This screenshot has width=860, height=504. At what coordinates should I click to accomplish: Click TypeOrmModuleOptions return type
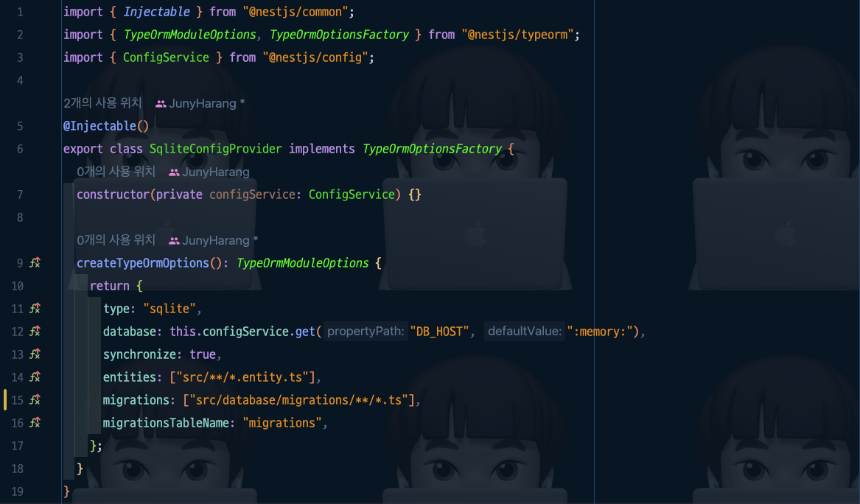302,263
